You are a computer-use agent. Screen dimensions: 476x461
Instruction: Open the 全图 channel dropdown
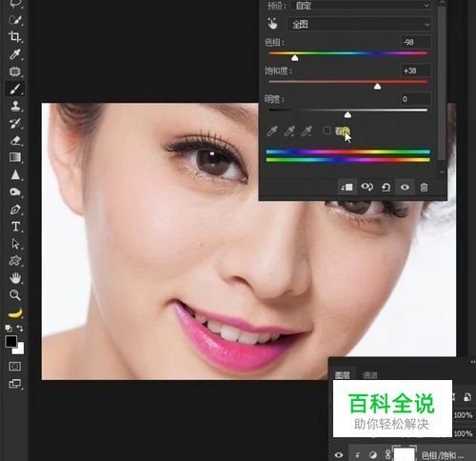[360, 24]
